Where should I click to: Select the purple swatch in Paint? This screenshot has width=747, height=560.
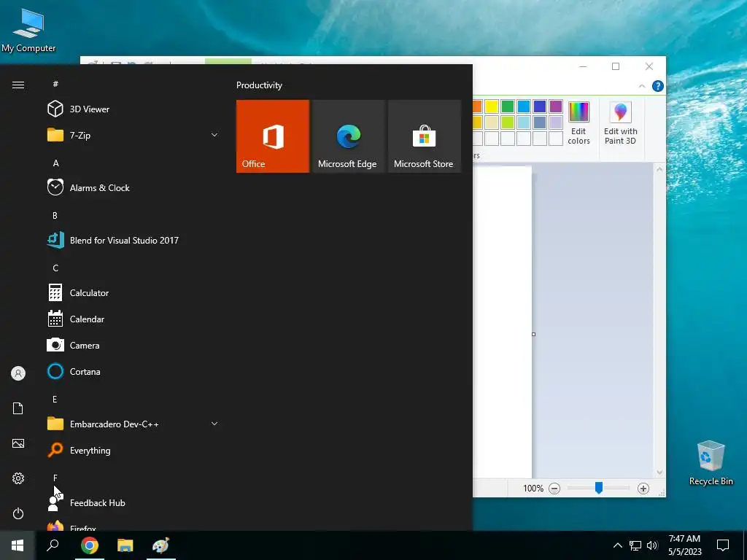[555, 106]
